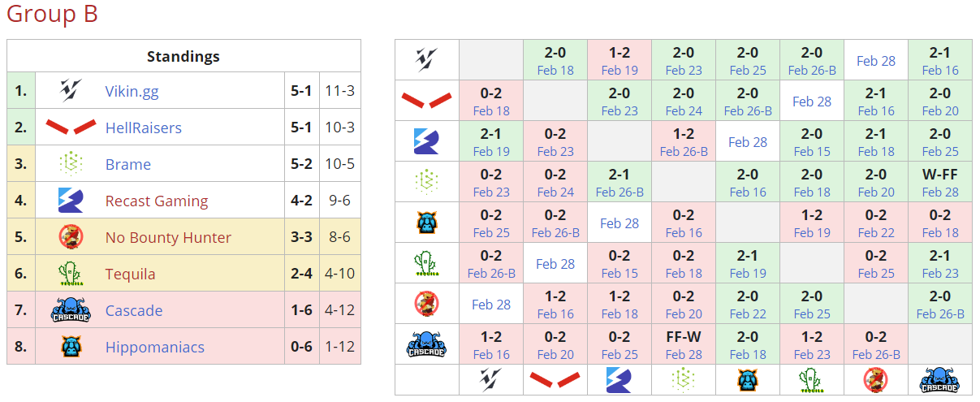Open the Tequila team name link
This screenshot has width=980, height=402.
click(130, 274)
